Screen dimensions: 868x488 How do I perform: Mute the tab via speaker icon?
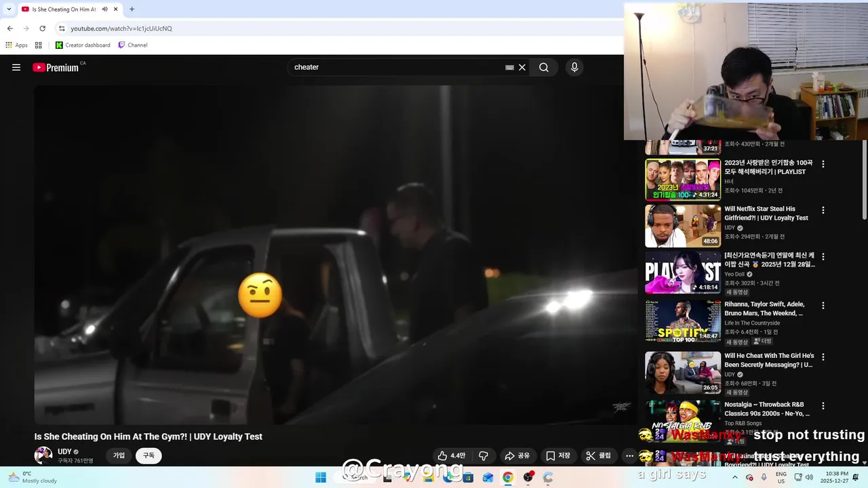[104, 9]
